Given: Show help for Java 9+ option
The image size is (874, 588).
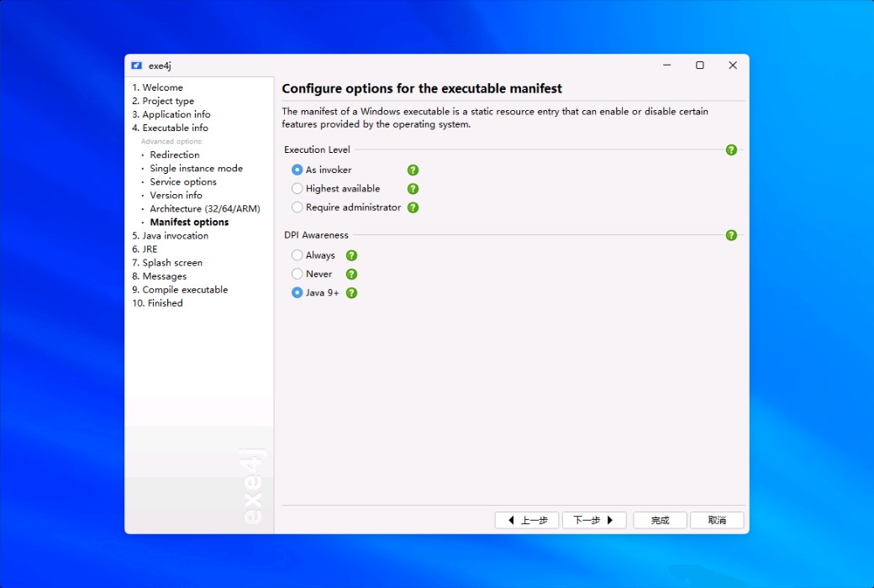Looking at the screenshot, I should tap(352, 292).
